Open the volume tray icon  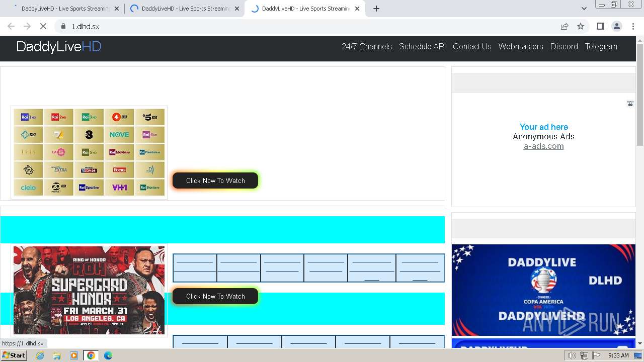pos(572,355)
